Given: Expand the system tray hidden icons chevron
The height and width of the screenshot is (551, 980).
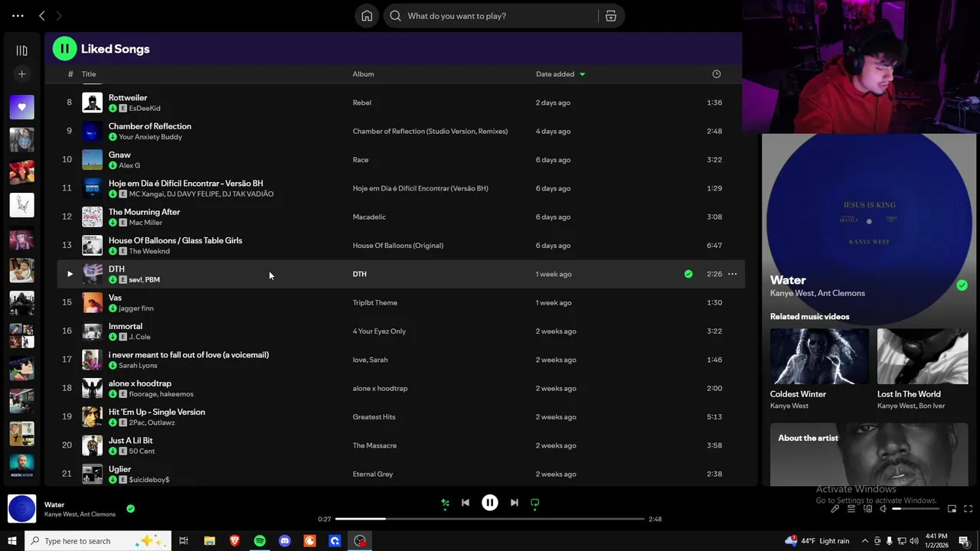Looking at the screenshot, I should pos(865,541).
